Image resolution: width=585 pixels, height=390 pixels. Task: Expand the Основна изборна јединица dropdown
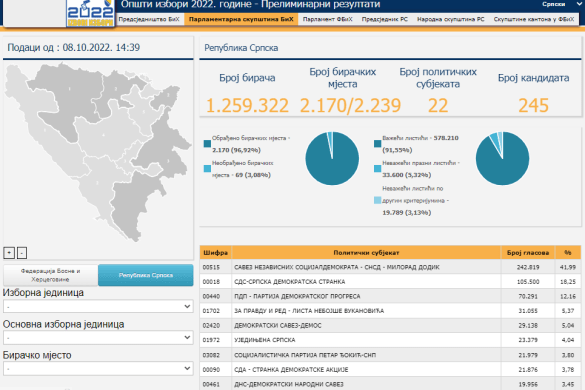pos(98,337)
